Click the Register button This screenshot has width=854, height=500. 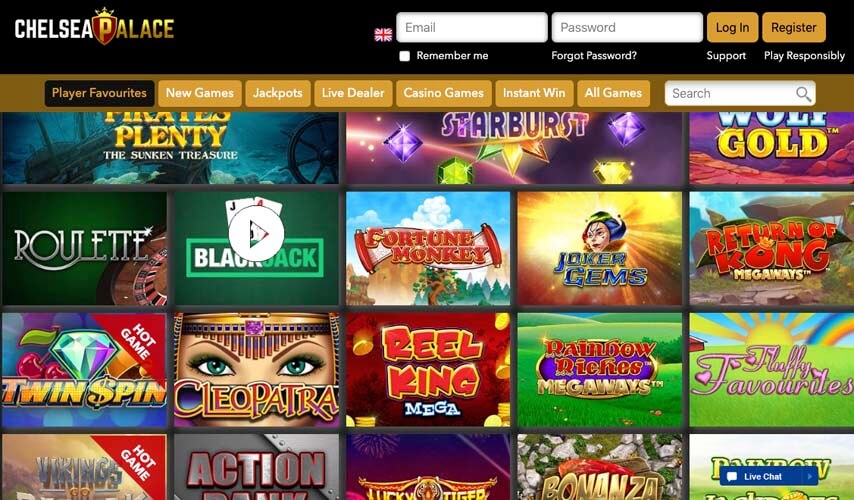coord(794,27)
